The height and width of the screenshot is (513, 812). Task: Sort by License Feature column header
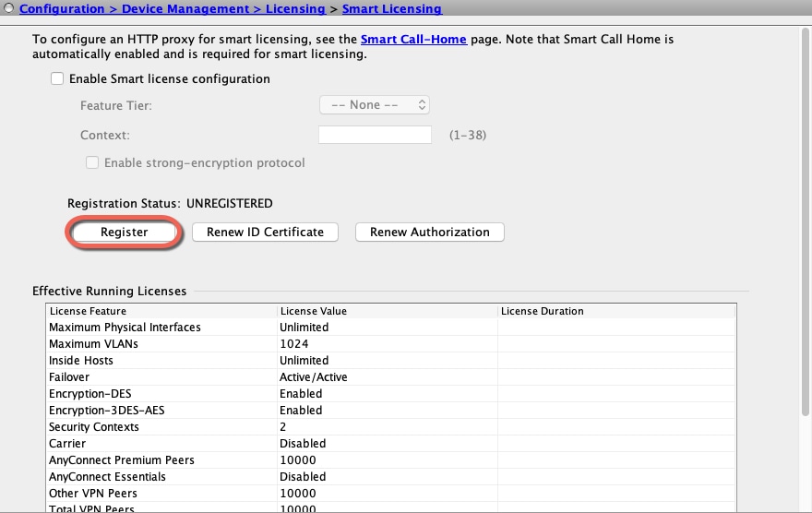(x=161, y=311)
